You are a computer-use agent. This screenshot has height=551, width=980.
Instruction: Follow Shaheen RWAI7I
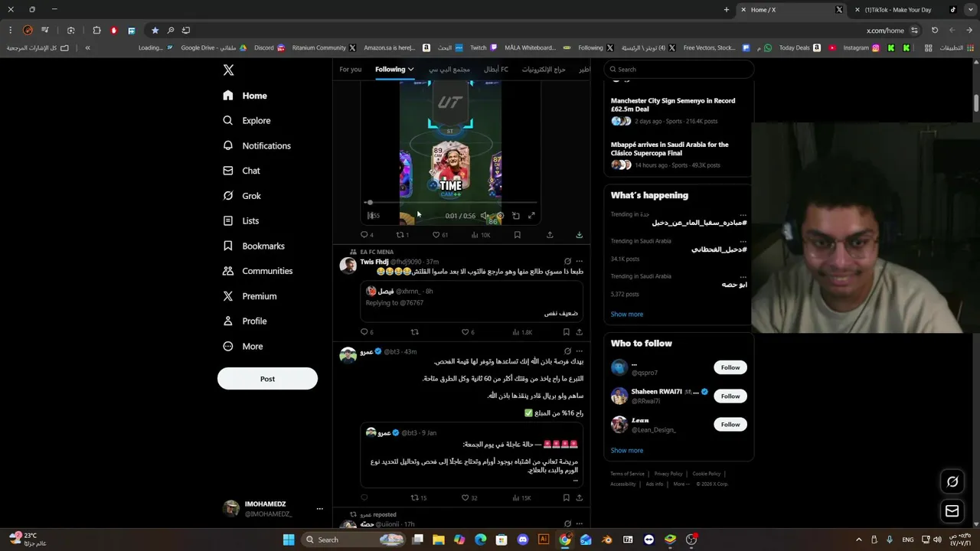[730, 396]
